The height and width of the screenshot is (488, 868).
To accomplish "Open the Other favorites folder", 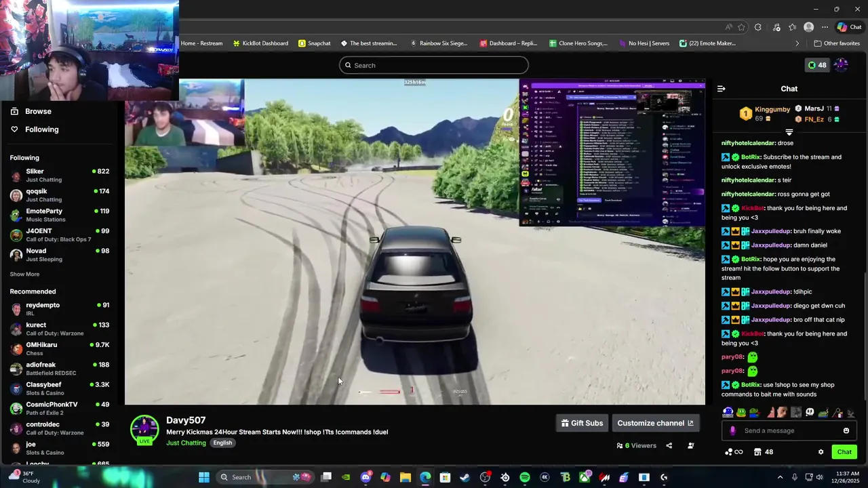I will tap(837, 43).
